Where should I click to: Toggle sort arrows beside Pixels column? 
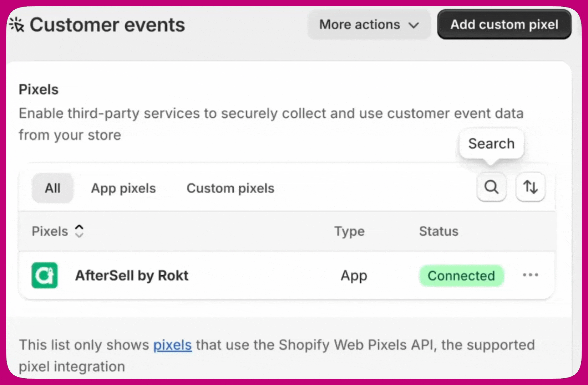(x=79, y=231)
